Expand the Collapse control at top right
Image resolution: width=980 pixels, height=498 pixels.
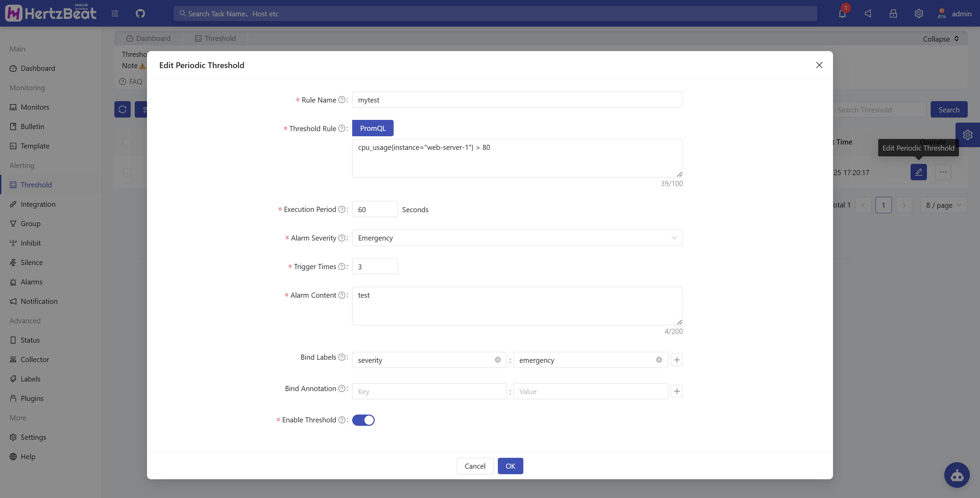(x=941, y=39)
